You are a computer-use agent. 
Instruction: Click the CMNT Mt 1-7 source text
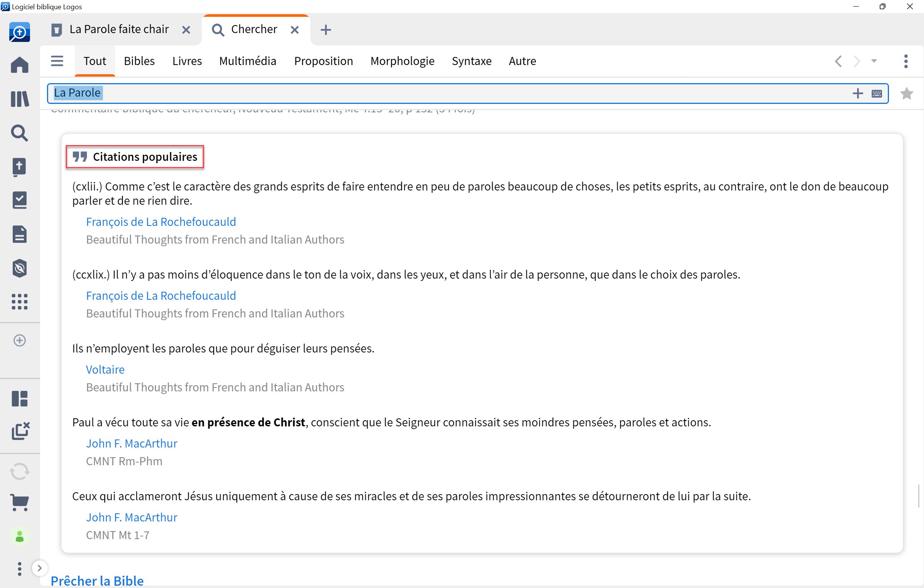(117, 535)
